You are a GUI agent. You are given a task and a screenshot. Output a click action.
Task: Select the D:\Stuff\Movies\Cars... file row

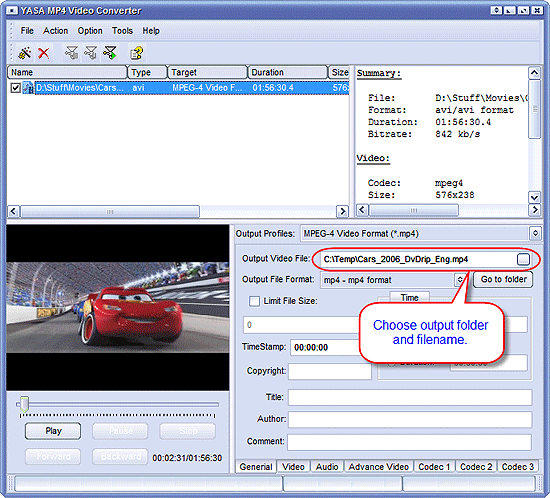pyautogui.click(x=178, y=88)
